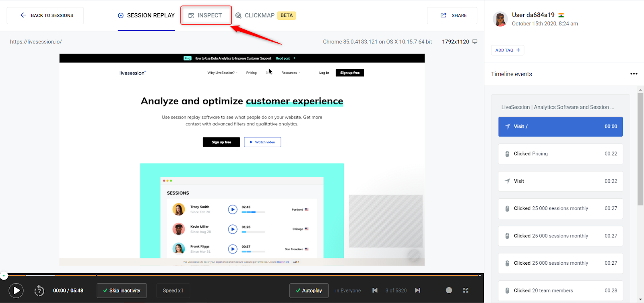Select the Clicked 20 team members event
The height and width of the screenshot is (303, 644).
(560, 290)
